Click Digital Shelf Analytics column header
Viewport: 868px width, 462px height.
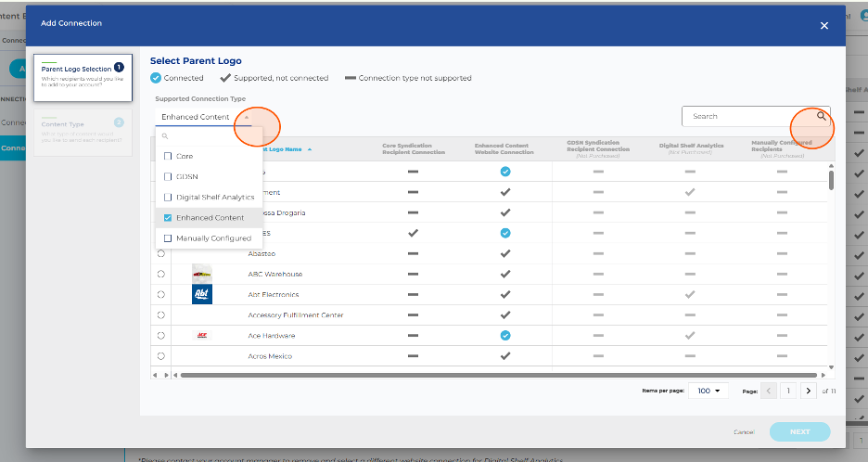click(691, 148)
